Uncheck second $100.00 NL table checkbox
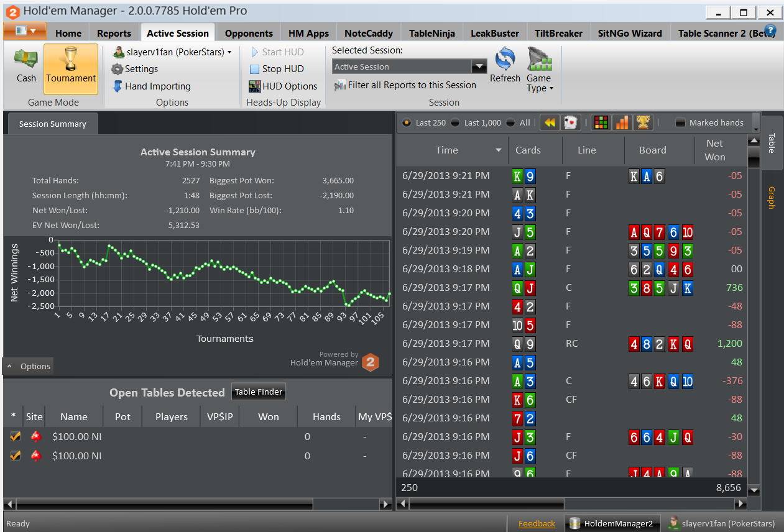Image resolution: width=784 pixels, height=532 pixels. 15,456
